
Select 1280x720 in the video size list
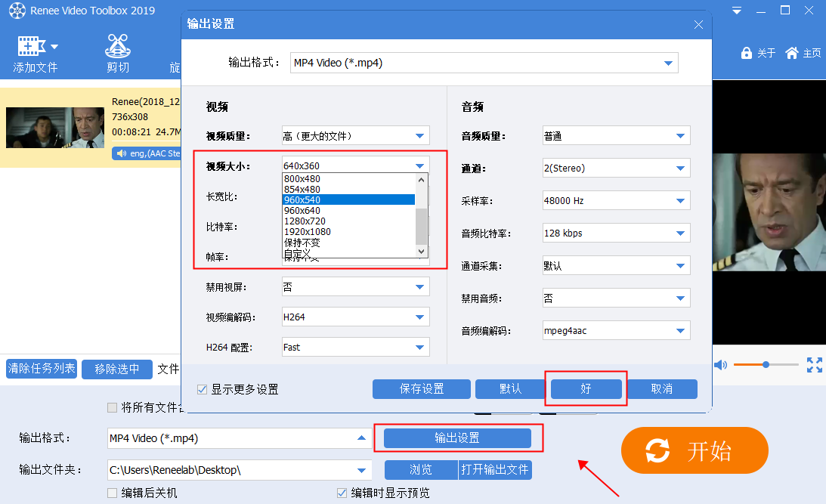[307, 221]
